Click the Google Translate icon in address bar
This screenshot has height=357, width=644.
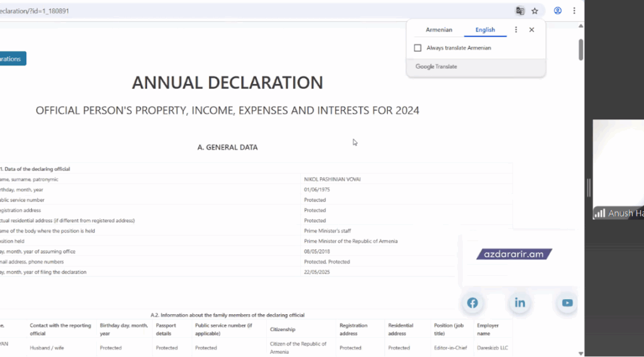coord(520,11)
